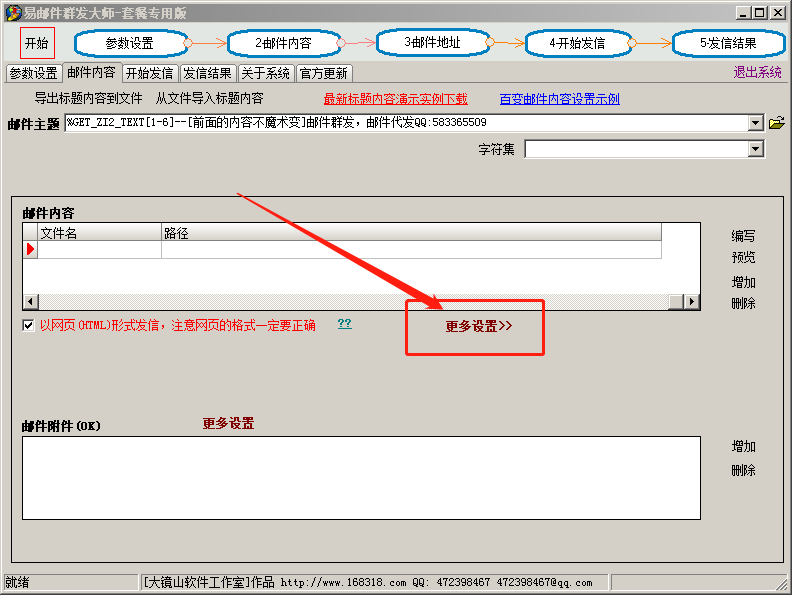Open the 3邮件地址 workflow step
The image size is (792, 595).
tap(432, 43)
